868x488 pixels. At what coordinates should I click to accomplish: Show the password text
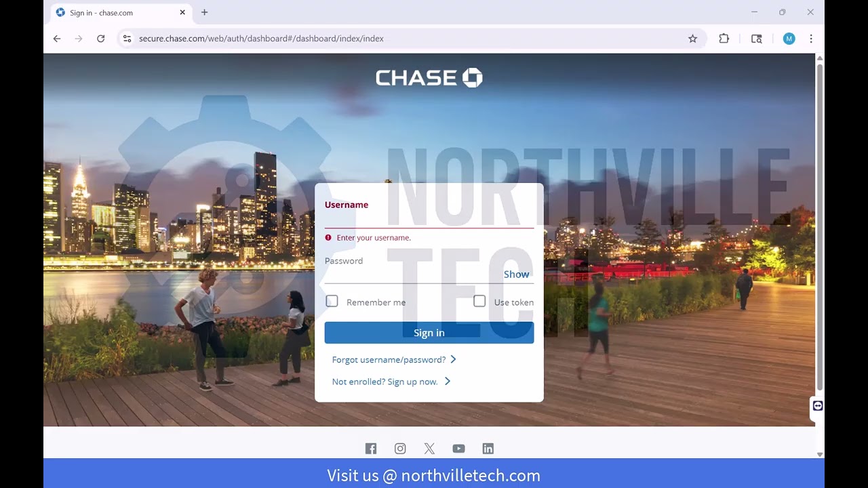click(x=516, y=274)
